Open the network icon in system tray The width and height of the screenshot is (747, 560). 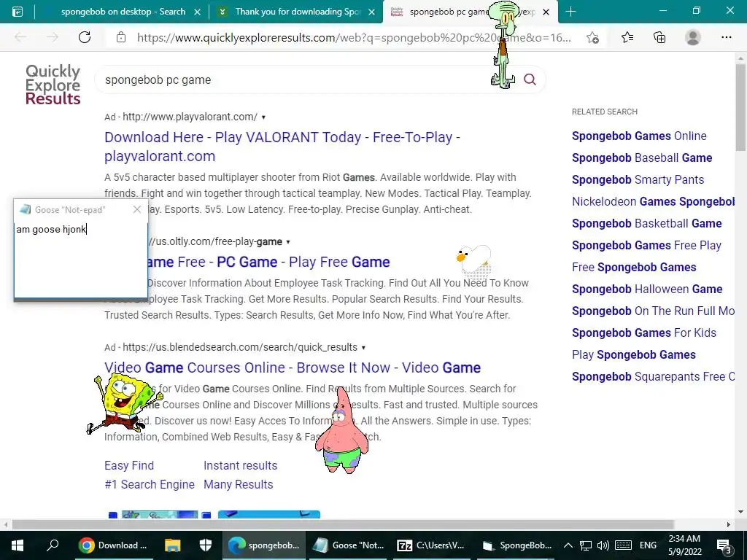coord(586,545)
